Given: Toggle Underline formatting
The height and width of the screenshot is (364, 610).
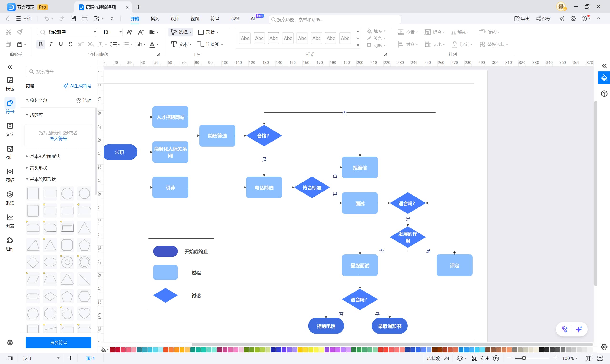Looking at the screenshot, I should pos(61,44).
